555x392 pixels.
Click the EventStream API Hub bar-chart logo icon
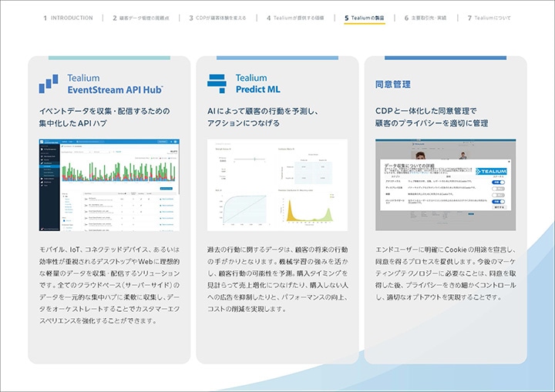(49, 84)
